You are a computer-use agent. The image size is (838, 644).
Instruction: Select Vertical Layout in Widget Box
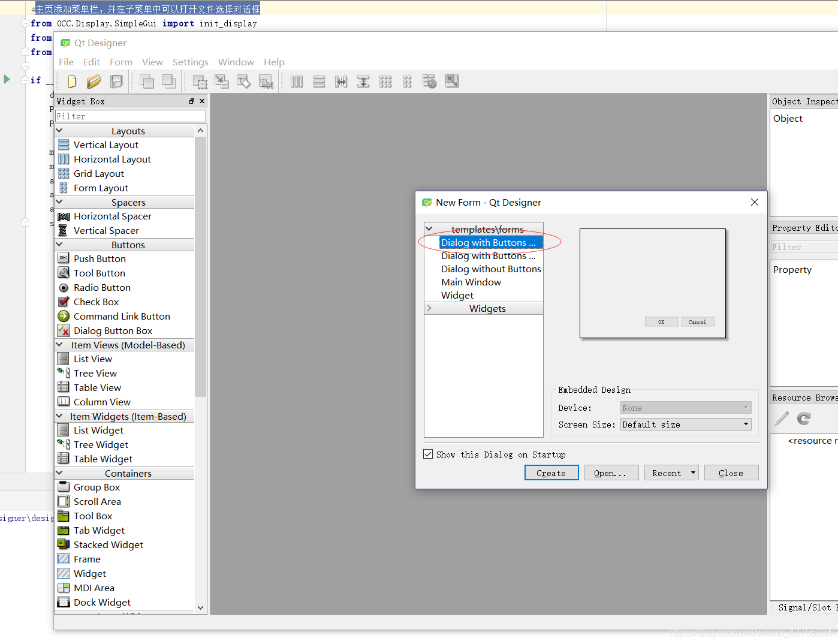(105, 145)
